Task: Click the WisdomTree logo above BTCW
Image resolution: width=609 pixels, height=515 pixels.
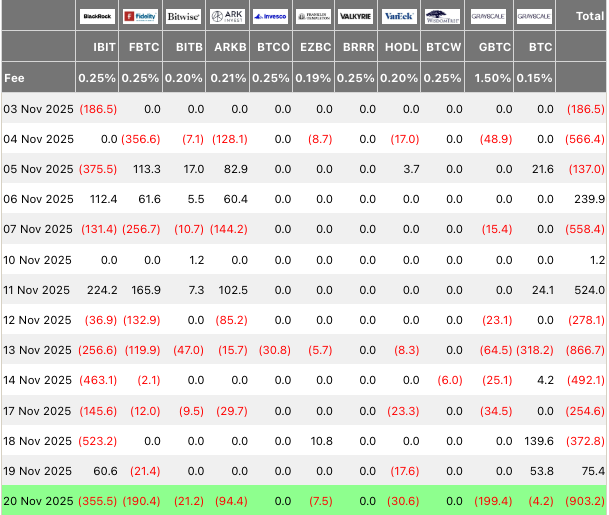Action: (x=442, y=17)
